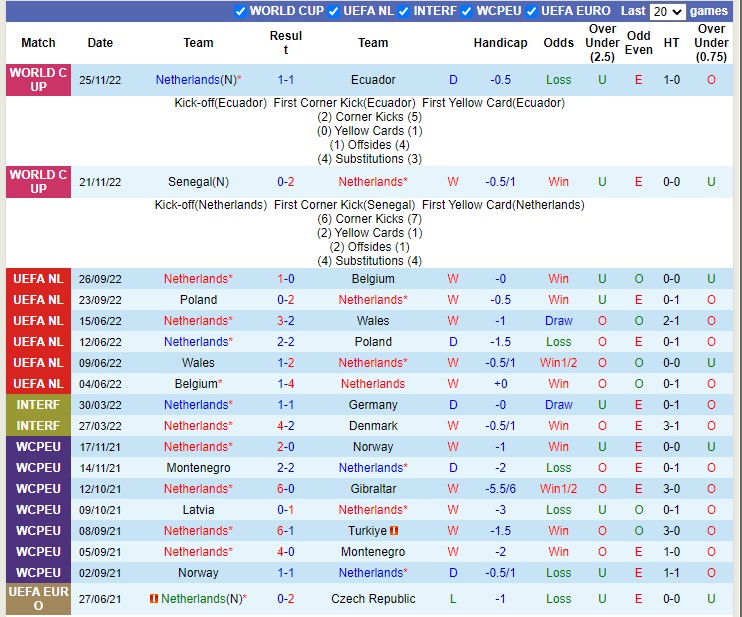Image resolution: width=742 pixels, height=617 pixels.
Task: Click Netherlands(N) team in the Ecuador match
Action: [x=198, y=80]
